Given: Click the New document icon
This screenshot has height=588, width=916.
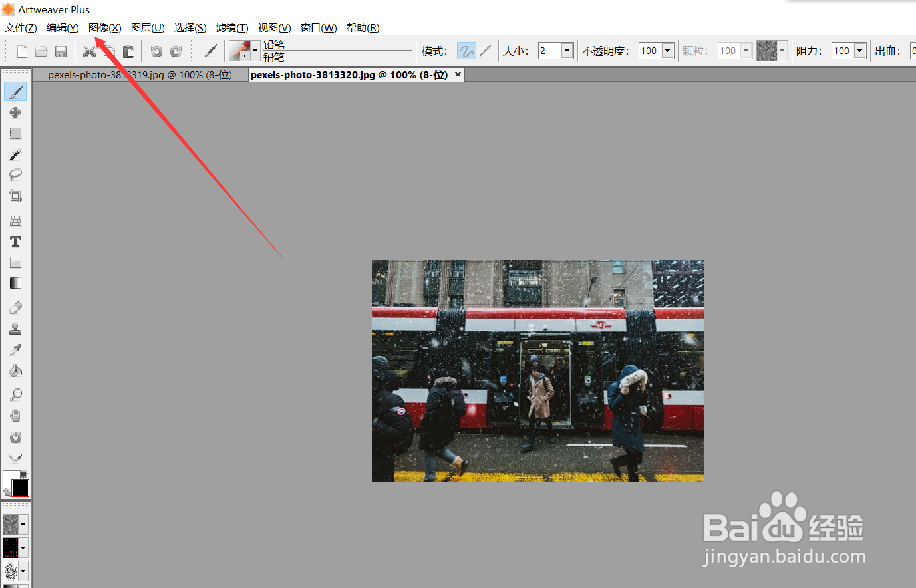Looking at the screenshot, I should tap(22, 51).
